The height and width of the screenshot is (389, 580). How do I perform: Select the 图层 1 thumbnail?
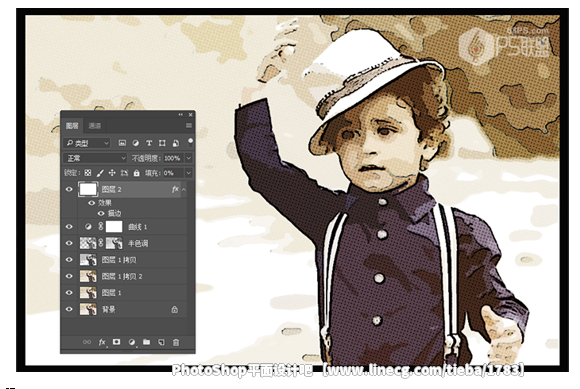88,292
